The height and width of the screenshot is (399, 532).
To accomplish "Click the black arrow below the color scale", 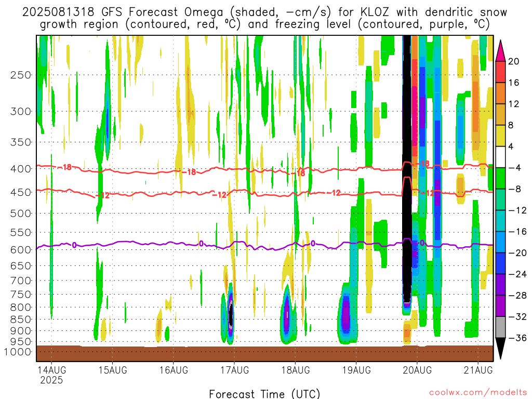I will (500, 348).
